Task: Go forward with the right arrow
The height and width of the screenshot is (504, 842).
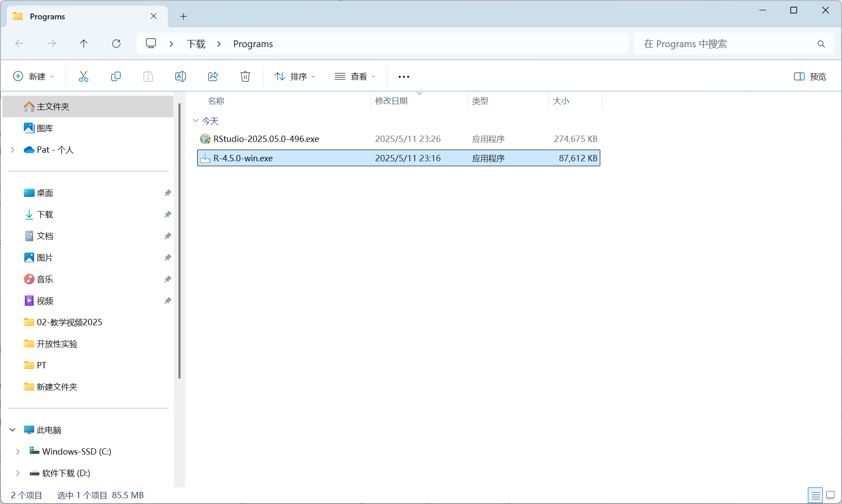Action: tap(52, 44)
